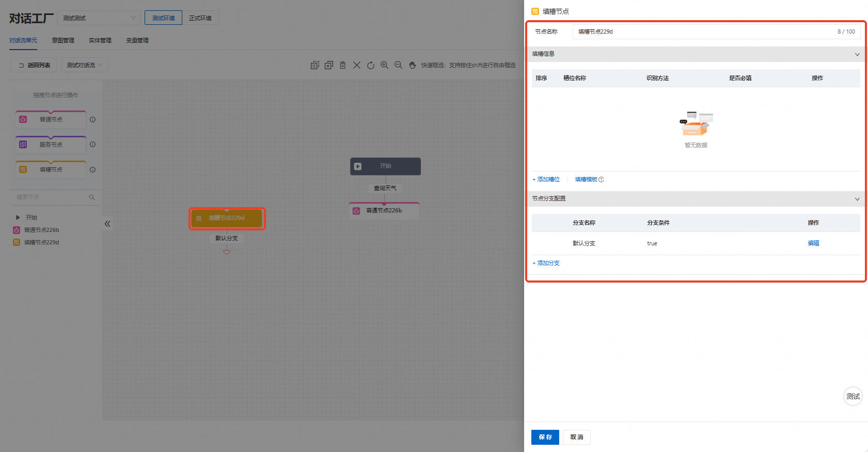Click the 排序 column header

[x=541, y=78]
